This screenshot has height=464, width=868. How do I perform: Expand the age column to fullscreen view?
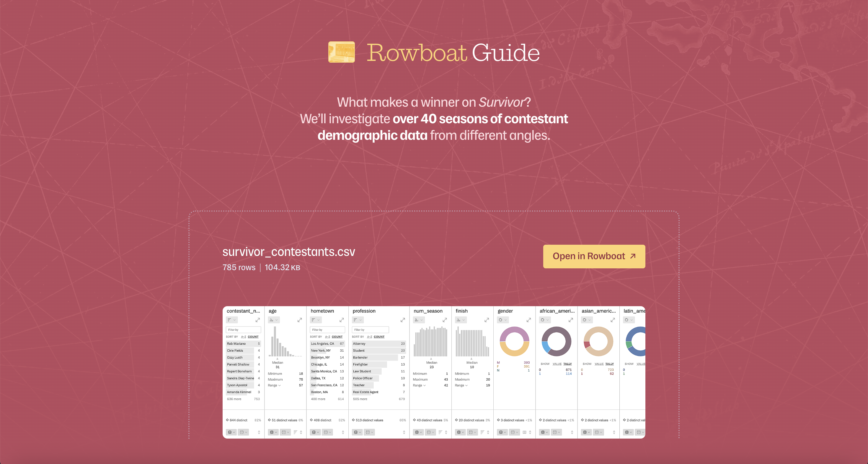pos(300,320)
